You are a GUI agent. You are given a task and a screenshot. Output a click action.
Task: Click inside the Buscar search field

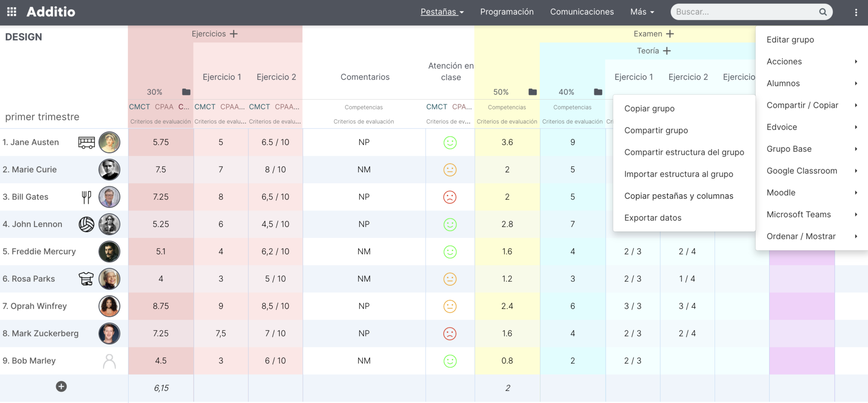[742, 12]
